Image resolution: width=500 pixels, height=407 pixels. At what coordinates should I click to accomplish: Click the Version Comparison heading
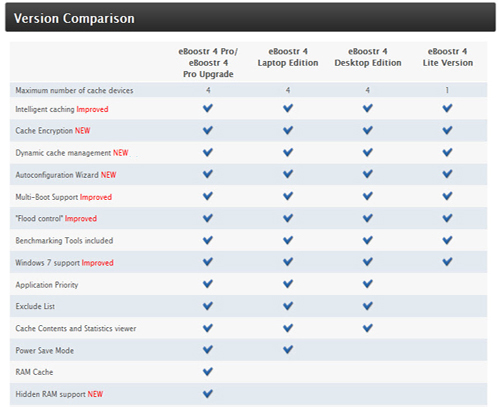coord(74,18)
